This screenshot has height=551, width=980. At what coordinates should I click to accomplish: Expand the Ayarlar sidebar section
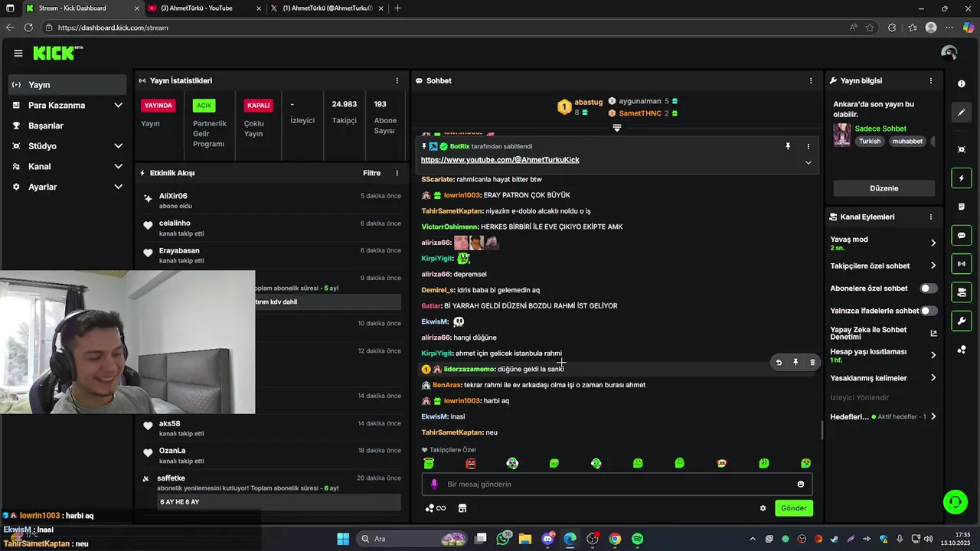[67, 187]
